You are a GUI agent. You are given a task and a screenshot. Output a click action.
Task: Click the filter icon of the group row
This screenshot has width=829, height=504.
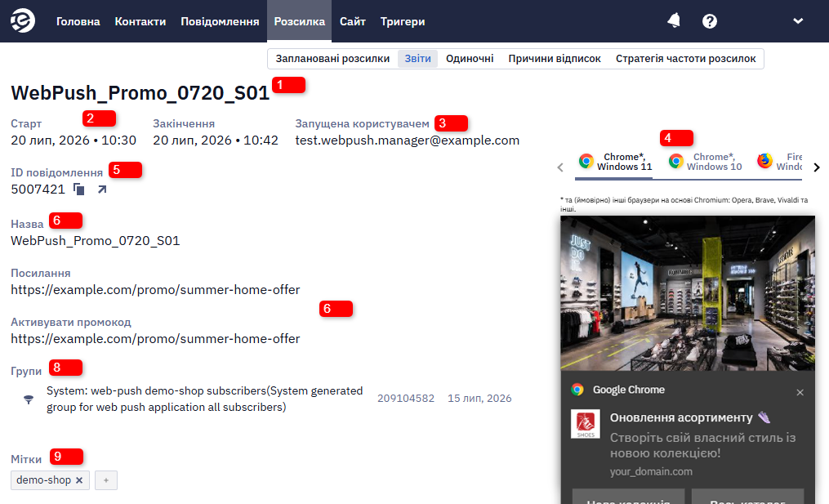pos(29,399)
